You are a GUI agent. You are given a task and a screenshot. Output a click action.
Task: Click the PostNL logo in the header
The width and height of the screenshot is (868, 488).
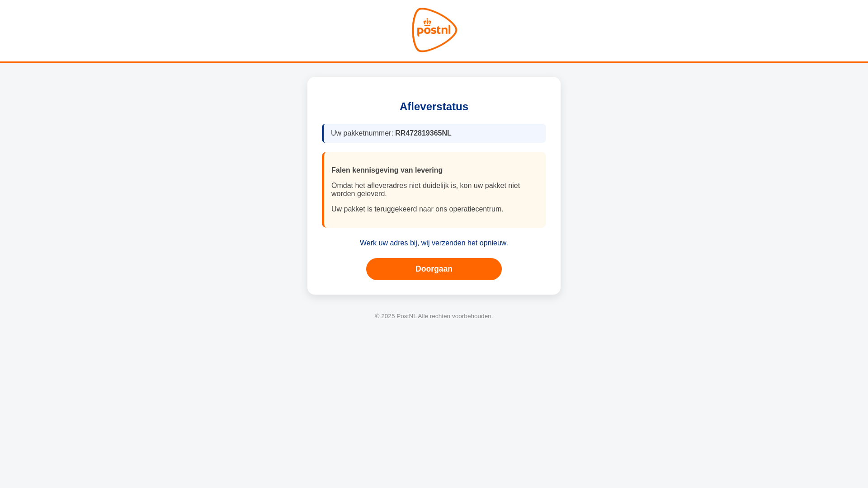point(434,30)
